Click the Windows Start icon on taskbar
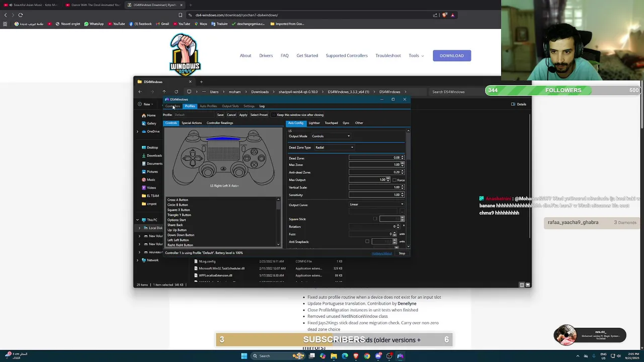 244,356
